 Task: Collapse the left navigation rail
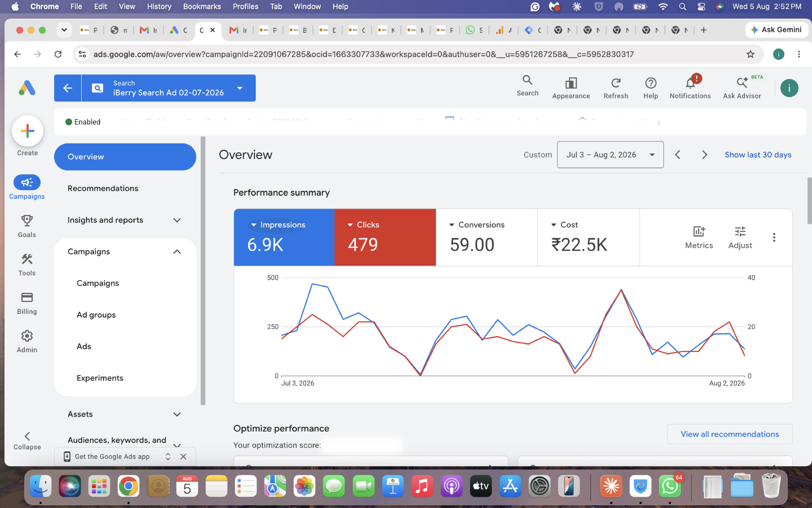tap(27, 441)
